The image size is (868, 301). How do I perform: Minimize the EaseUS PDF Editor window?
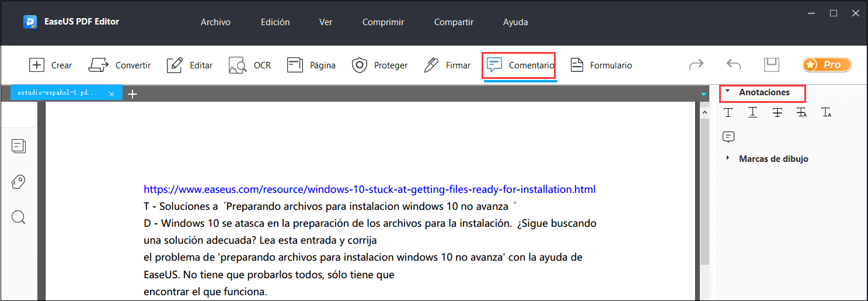[811, 13]
